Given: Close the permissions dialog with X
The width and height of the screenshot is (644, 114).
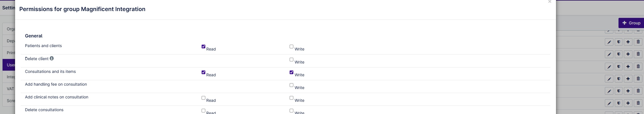Looking at the screenshot, I should 550,2.
